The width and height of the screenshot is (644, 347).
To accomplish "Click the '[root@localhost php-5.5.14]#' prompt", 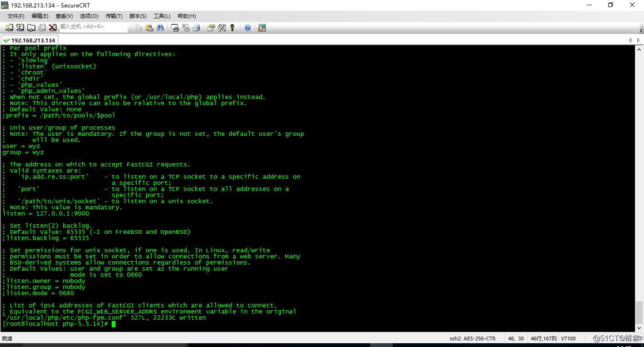I will click(55, 324).
